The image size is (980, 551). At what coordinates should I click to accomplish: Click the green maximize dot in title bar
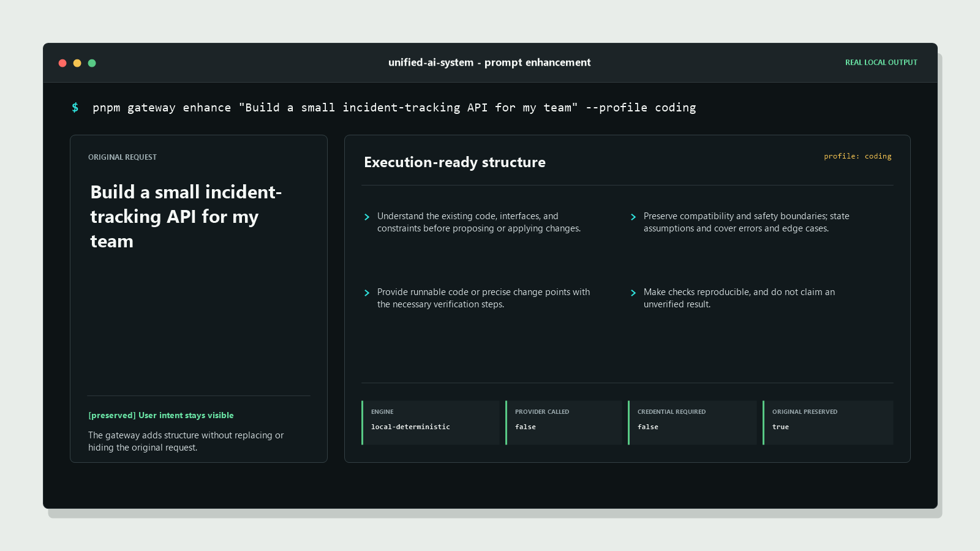(92, 63)
